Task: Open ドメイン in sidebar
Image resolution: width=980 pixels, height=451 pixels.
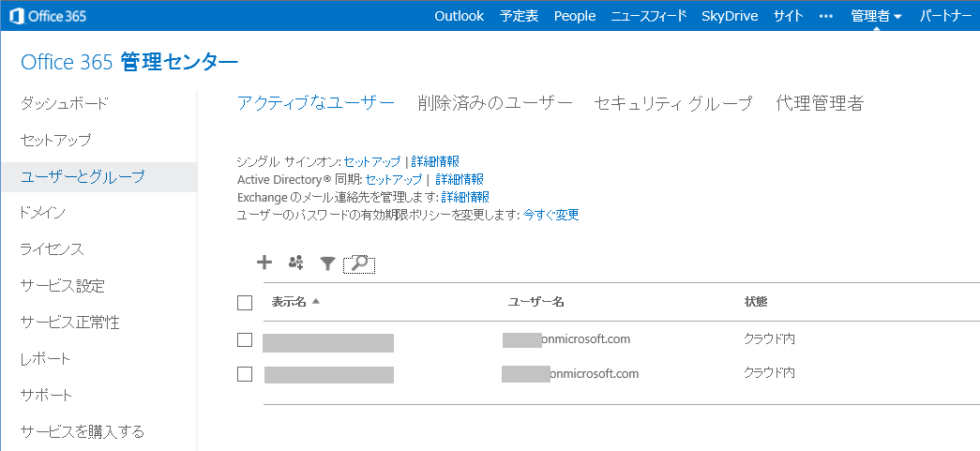Action: 43,213
